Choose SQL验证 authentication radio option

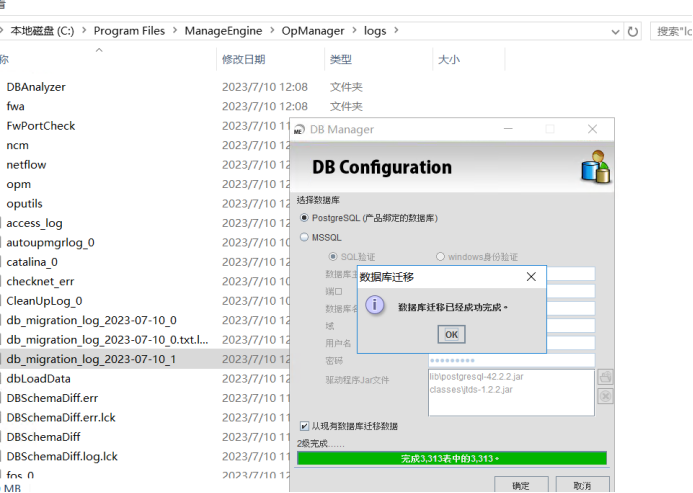coord(333,256)
